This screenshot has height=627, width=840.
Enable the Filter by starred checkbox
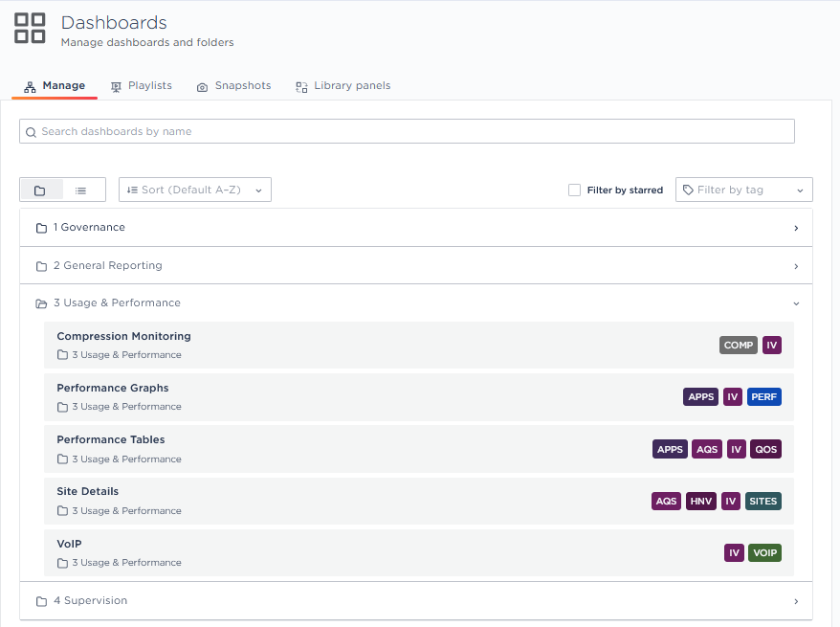[x=575, y=190]
